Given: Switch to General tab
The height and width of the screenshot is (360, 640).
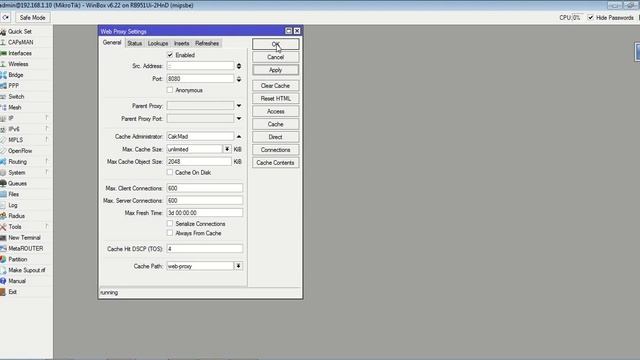Looking at the screenshot, I should 112,43.
